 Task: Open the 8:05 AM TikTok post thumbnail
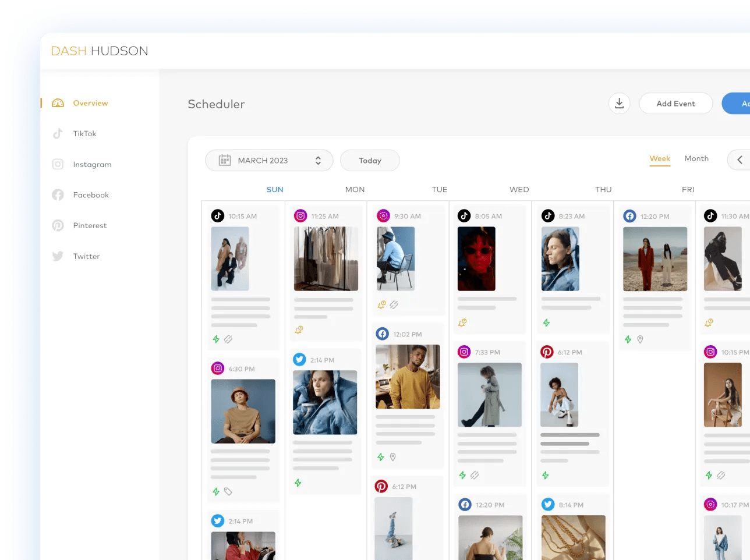(x=476, y=258)
